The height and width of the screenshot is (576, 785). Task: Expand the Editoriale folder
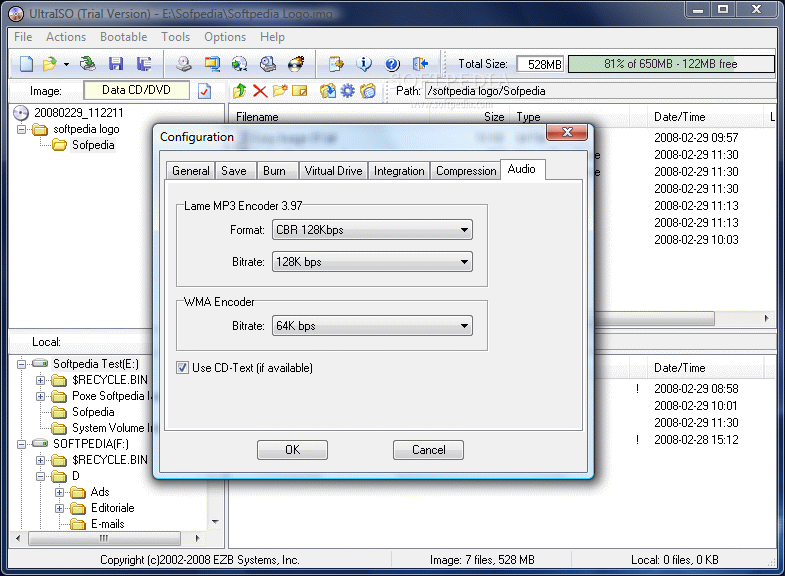click(59, 508)
